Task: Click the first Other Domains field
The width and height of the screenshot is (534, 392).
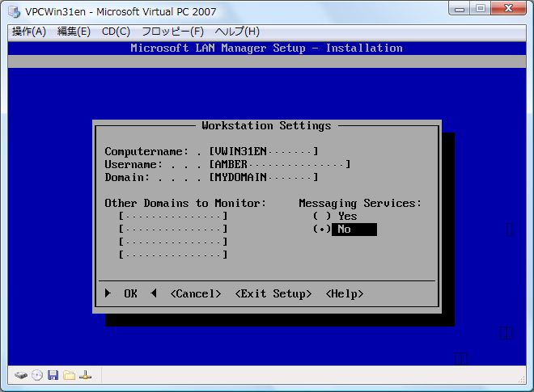Action: coord(173,216)
